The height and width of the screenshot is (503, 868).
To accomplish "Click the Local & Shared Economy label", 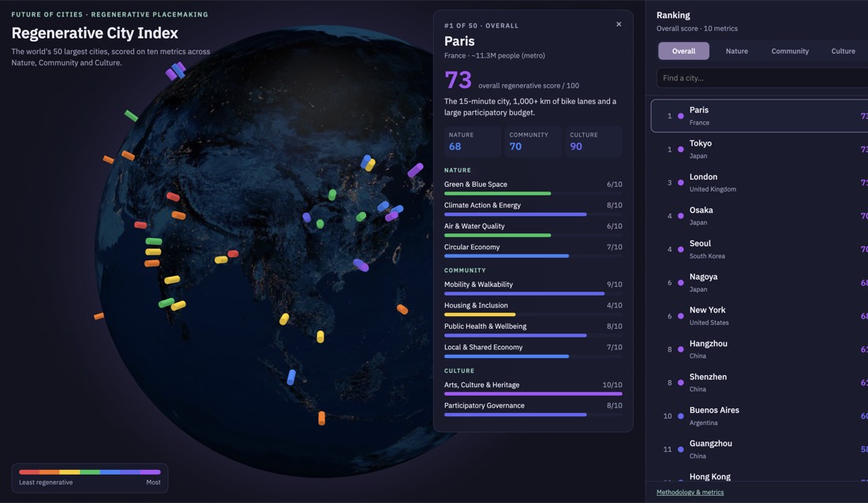I will (483, 347).
